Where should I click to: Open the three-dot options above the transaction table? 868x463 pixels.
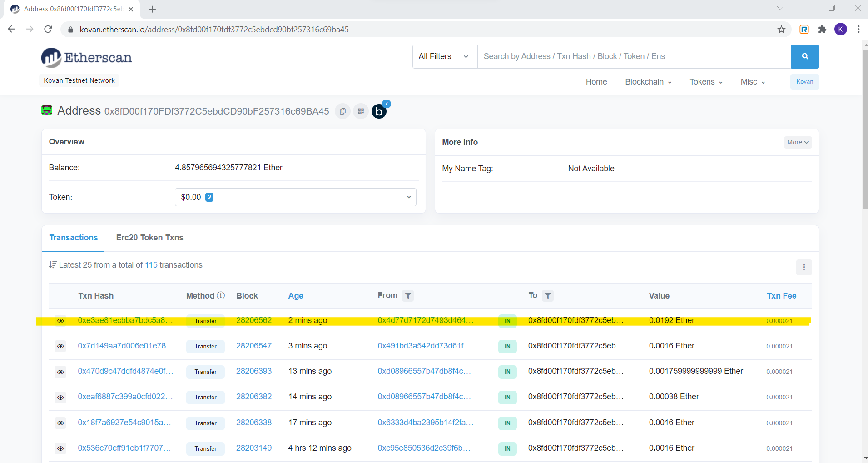(x=804, y=268)
